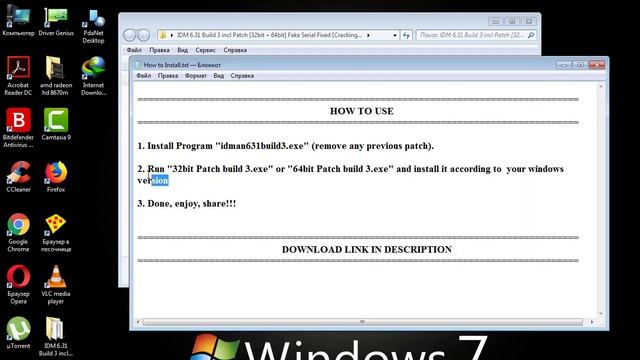Maximize the Notepad window

point(580,65)
